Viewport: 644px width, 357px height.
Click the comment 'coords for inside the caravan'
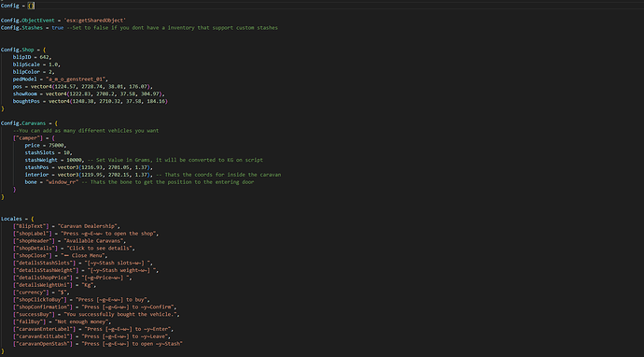(218, 175)
